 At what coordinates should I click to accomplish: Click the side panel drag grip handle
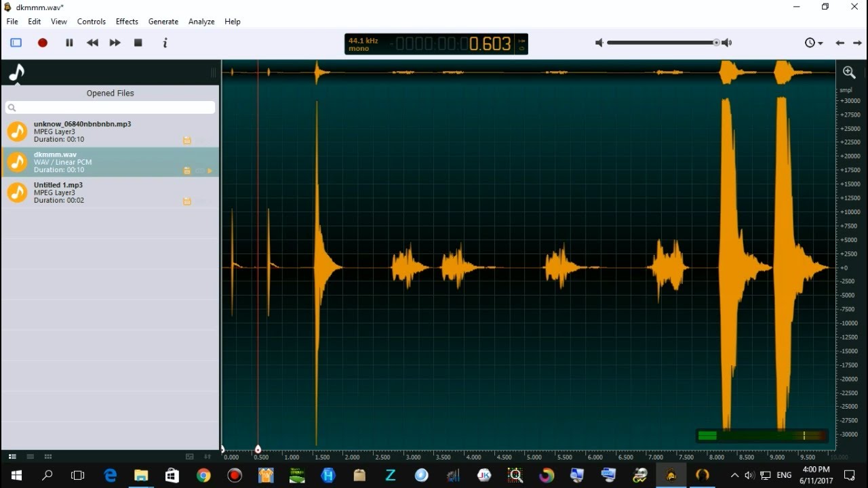[214, 72]
